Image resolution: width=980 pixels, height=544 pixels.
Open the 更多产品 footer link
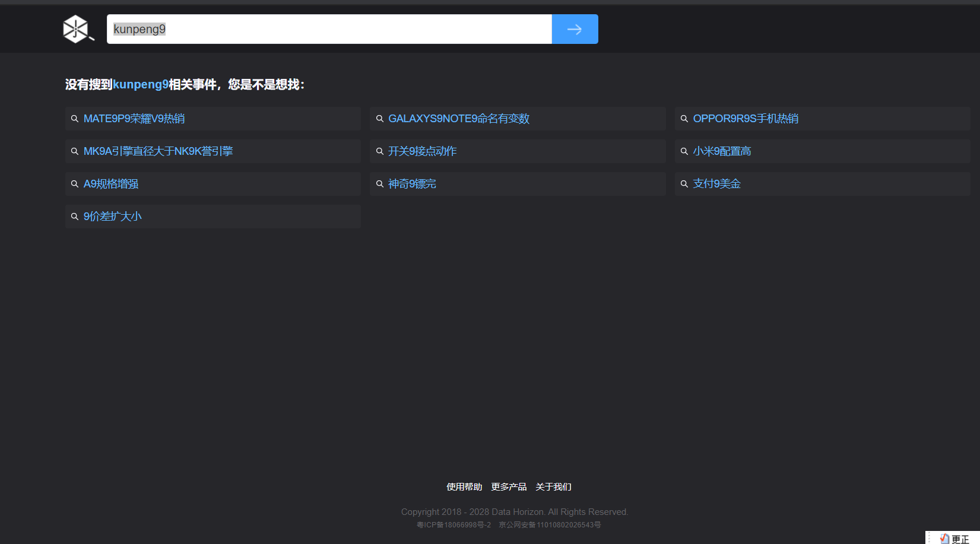pos(509,486)
